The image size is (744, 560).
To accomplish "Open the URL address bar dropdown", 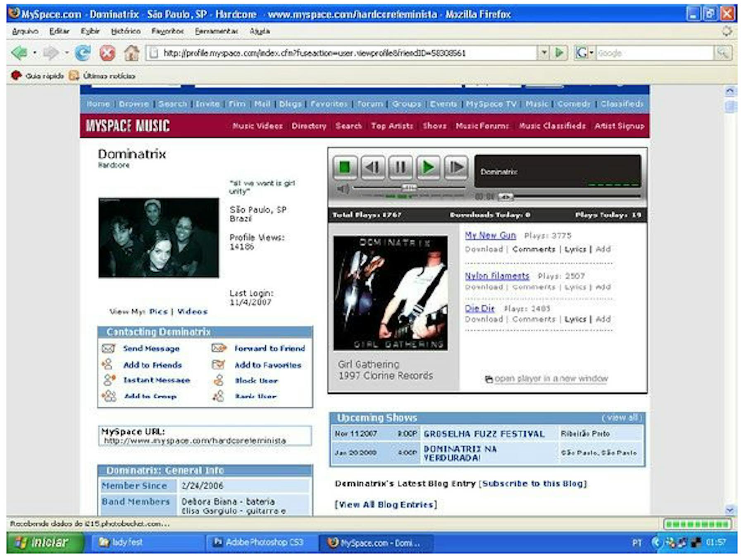I will 544,52.
